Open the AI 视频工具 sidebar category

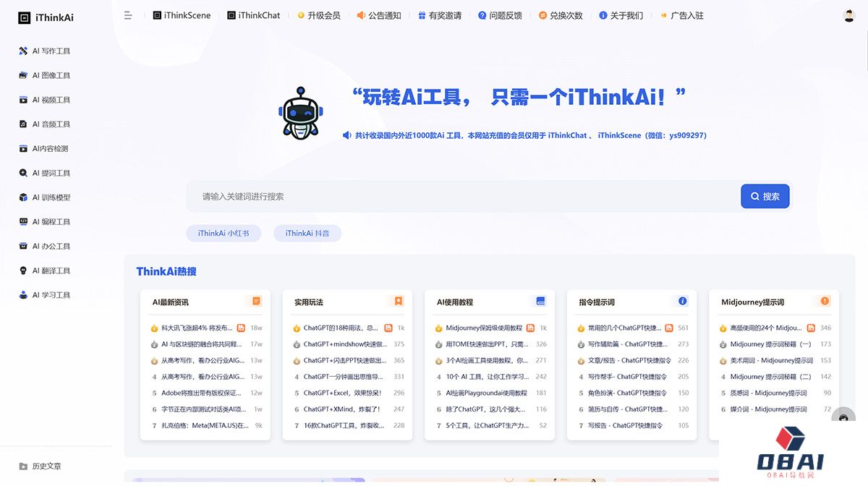45,100
